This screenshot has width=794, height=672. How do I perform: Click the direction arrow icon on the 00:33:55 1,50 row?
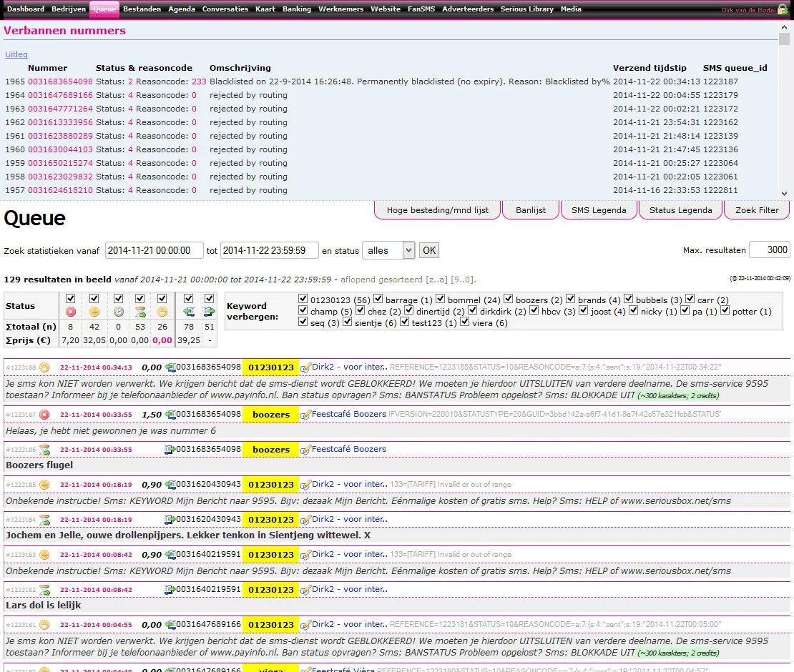point(171,415)
